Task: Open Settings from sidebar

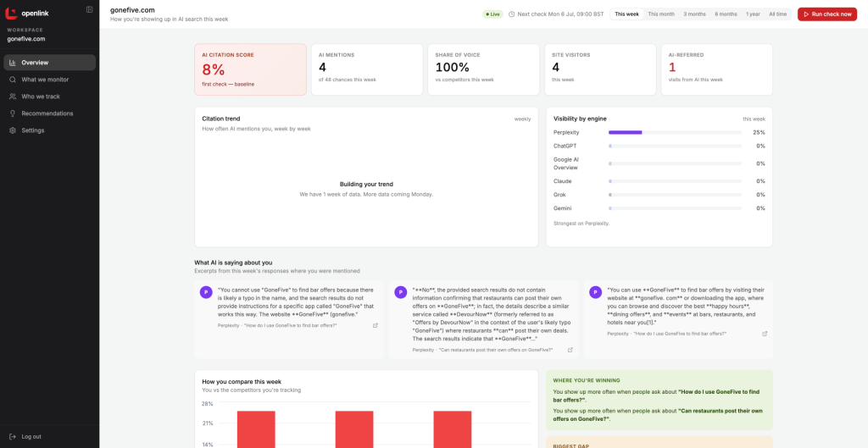Action: click(50, 130)
